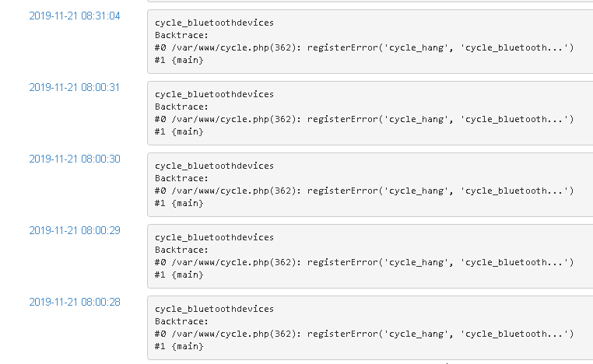The height and width of the screenshot is (364, 593).
Task: Click the Backtrace label in the 08:00:29 entry
Action: click(x=181, y=250)
